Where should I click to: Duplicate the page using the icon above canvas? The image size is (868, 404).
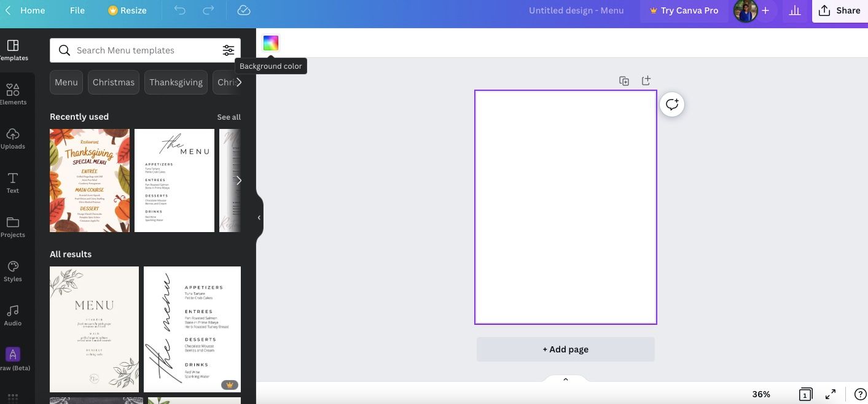tap(624, 80)
